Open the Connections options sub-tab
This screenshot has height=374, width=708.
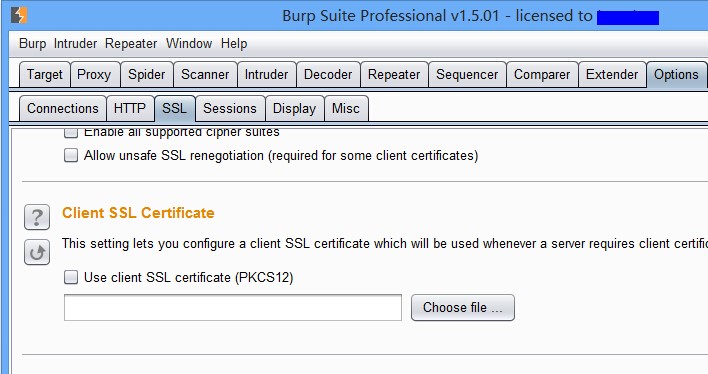[63, 108]
